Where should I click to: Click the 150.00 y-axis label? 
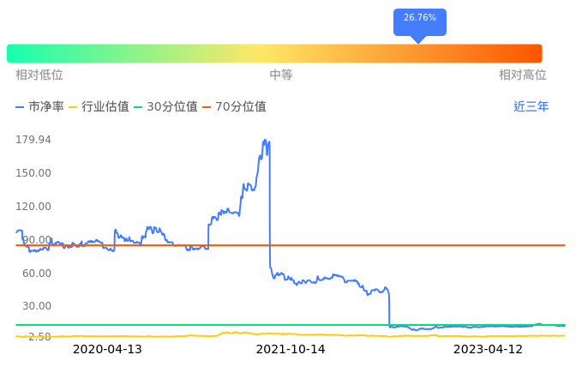tap(33, 173)
